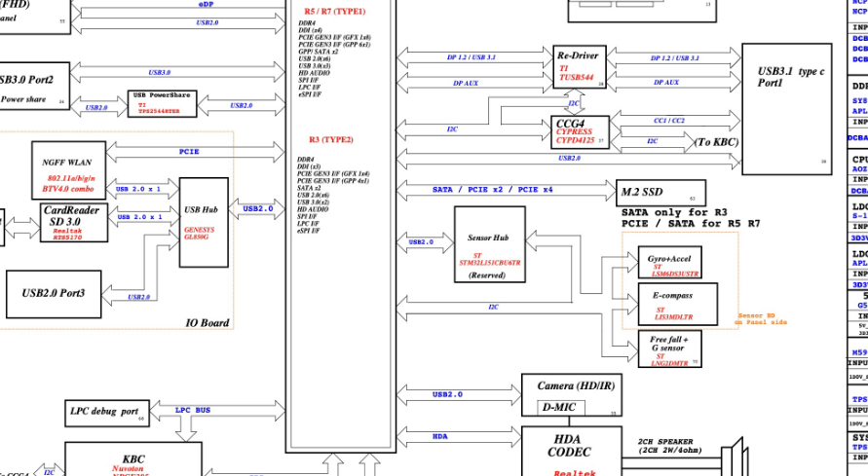This screenshot has height=476, width=868.
Task: Click the KBC block title
Action: [x=133, y=458]
